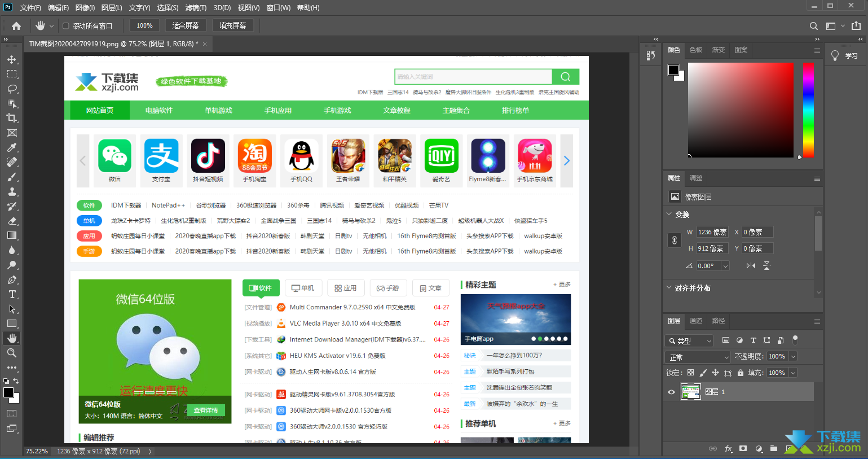Select the Brush tool

pyautogui.click(x=12, y=177)
